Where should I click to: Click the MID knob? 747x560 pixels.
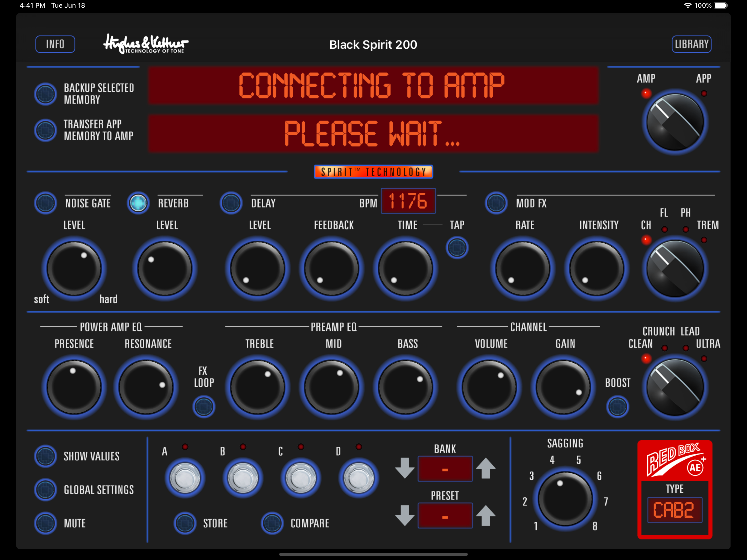tap(332, 387)
